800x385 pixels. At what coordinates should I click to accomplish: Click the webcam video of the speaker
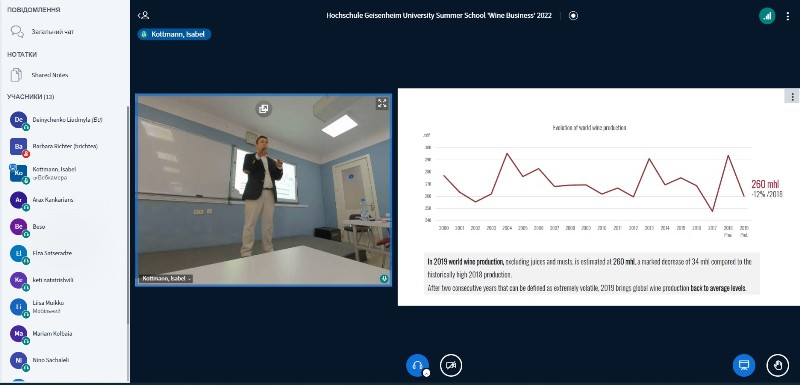tap(264, 190)
